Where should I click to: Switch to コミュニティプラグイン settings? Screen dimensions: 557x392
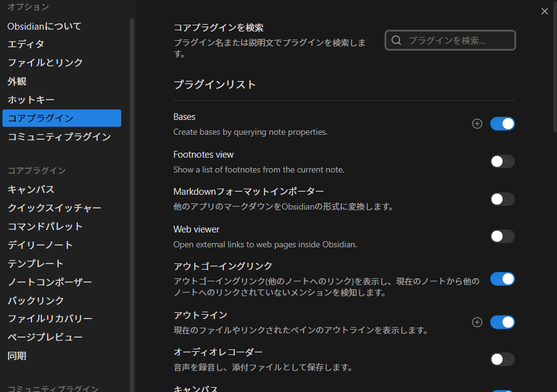59,137
